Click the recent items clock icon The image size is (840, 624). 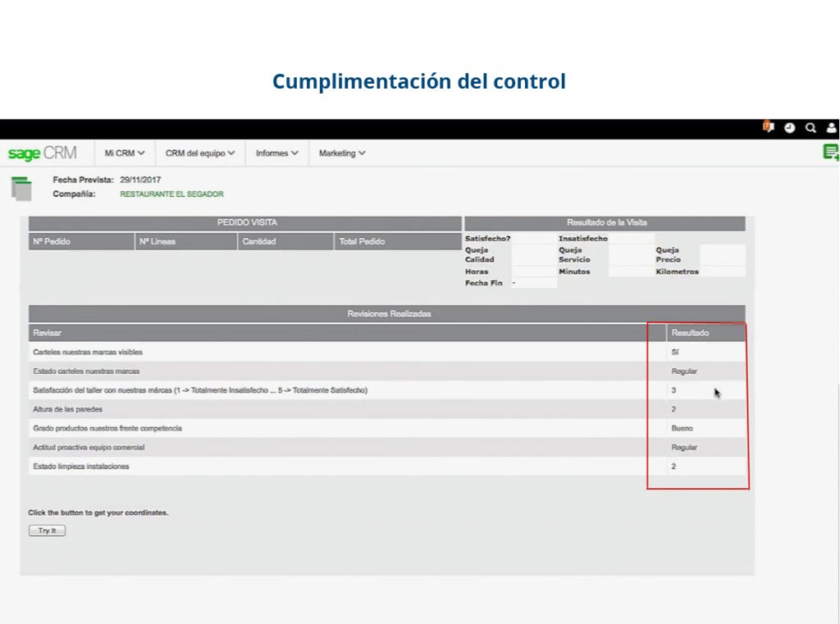tap(790, 129)
